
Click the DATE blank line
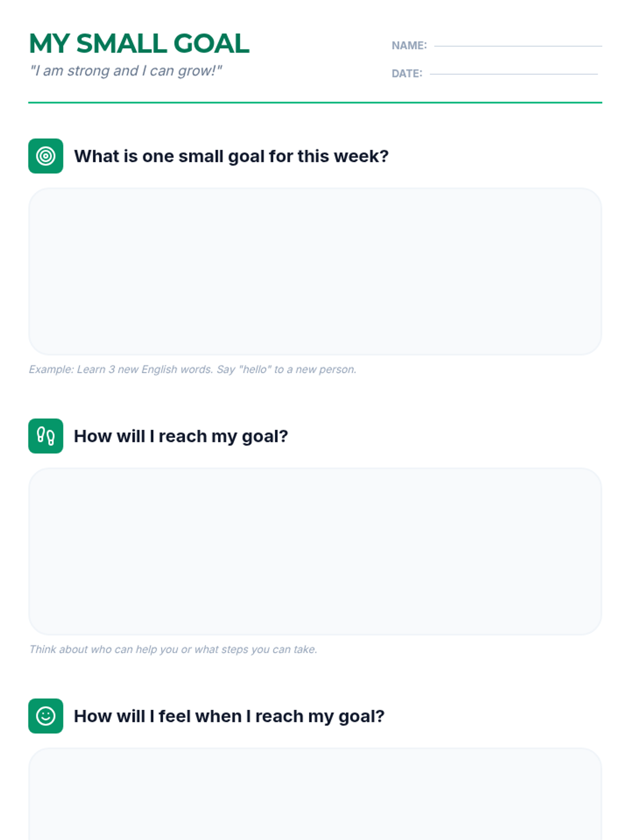click(x=513, y=74)
